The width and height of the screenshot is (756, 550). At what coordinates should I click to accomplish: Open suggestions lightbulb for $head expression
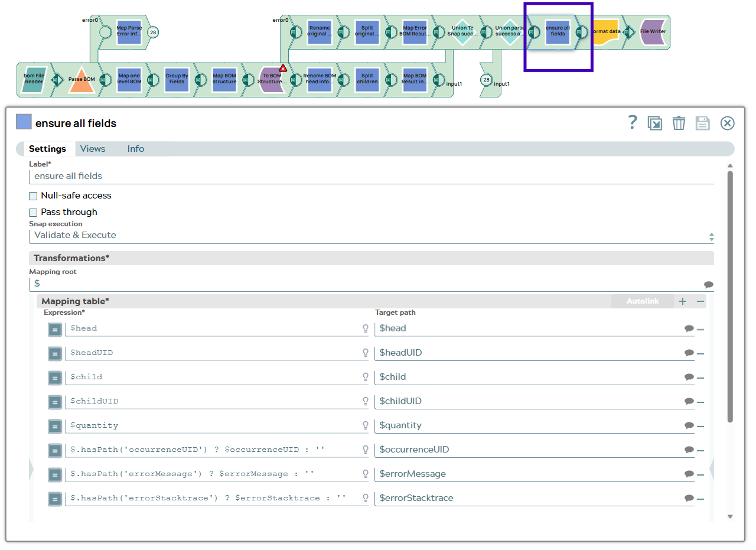pyautogui.click(x=366, y=328)
